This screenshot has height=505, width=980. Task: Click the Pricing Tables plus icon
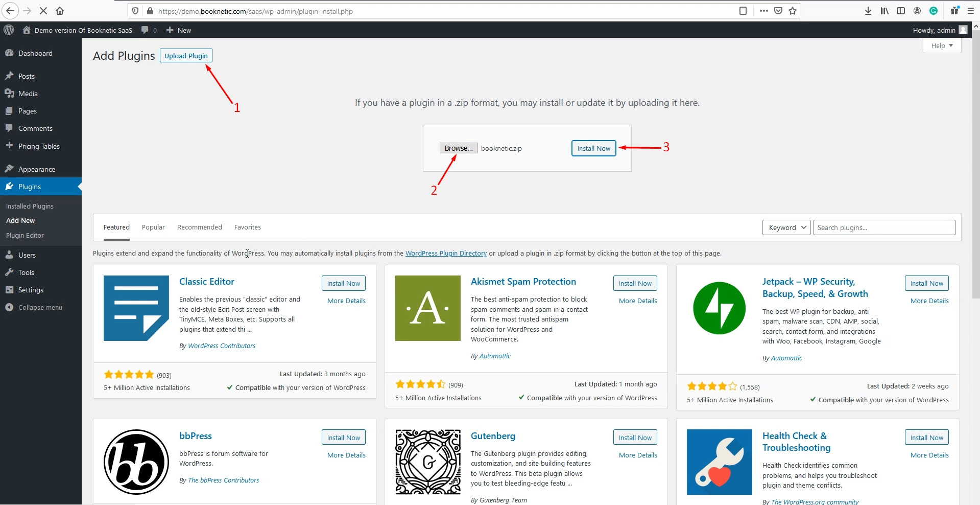9,146
